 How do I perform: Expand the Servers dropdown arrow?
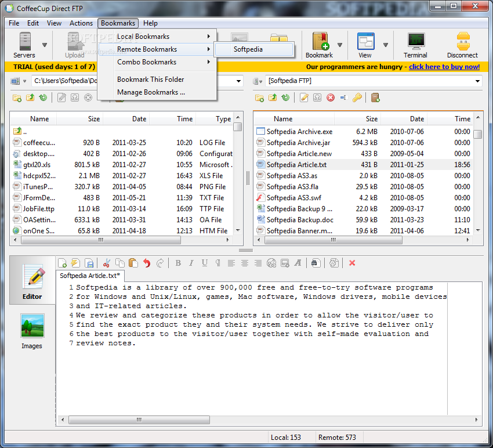click(x=45, y=45)
